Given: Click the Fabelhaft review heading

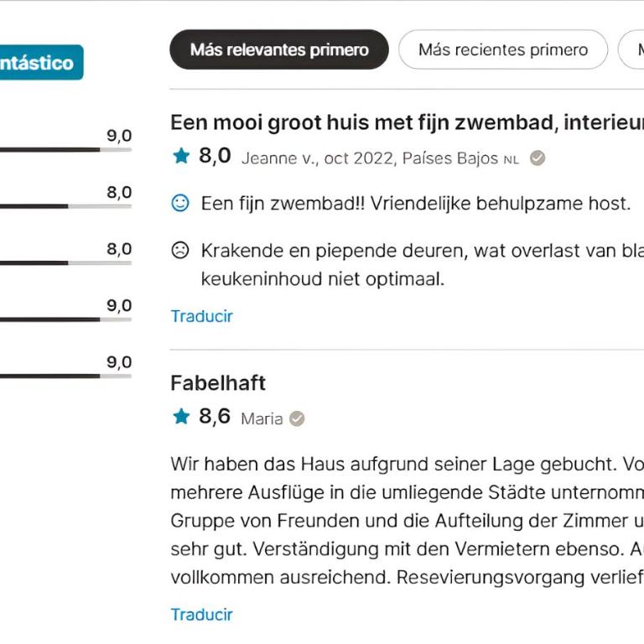Looking at the screenshot, I should point(218,383).
